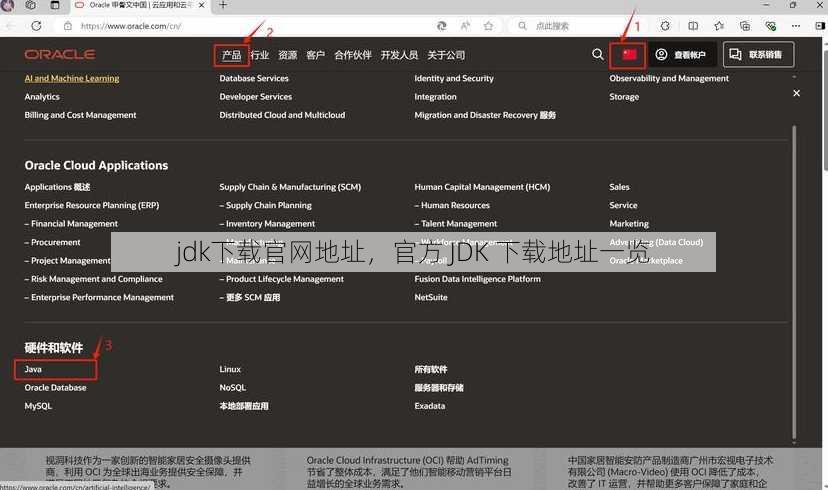This screenshot has height=490, width=828.
Task: Open Billing and Cost Management link
Action: pos(80,115)
